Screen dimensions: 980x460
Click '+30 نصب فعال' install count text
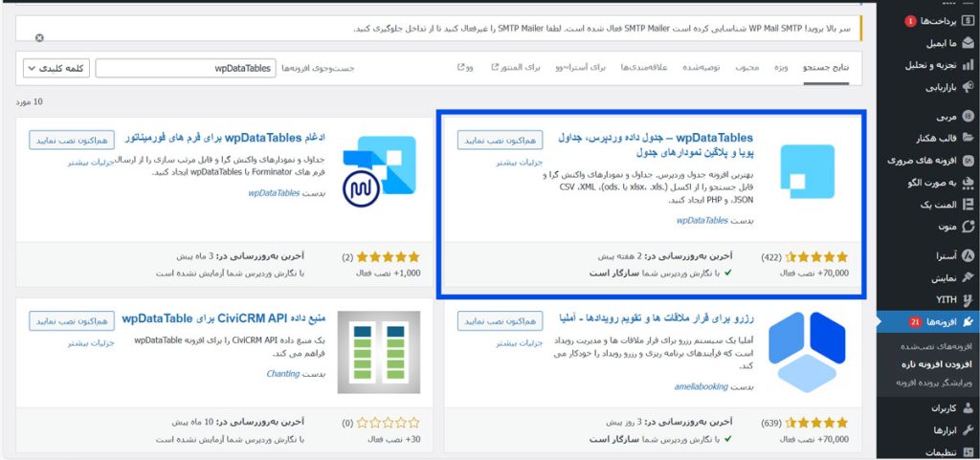coord(395,439)
